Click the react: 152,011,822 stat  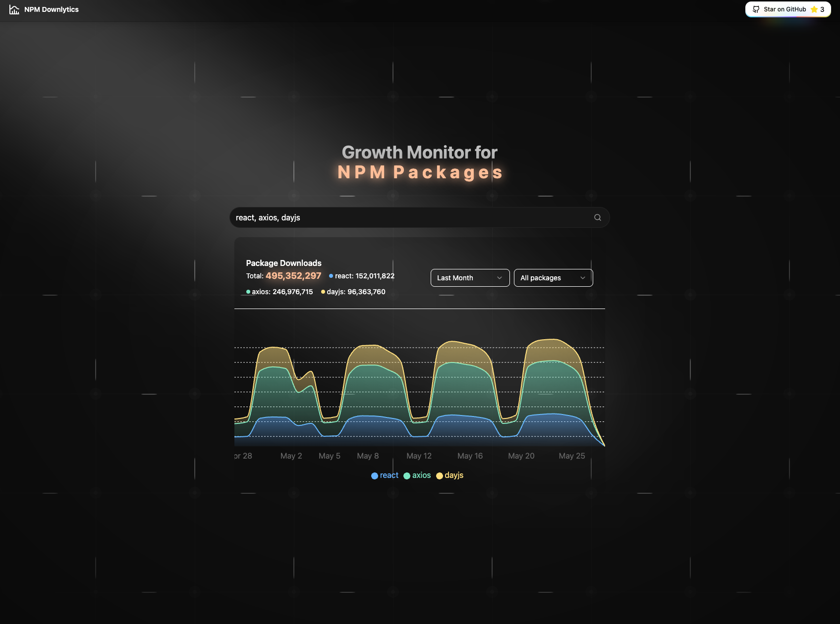pyautogui.click(x=362, y=276)
